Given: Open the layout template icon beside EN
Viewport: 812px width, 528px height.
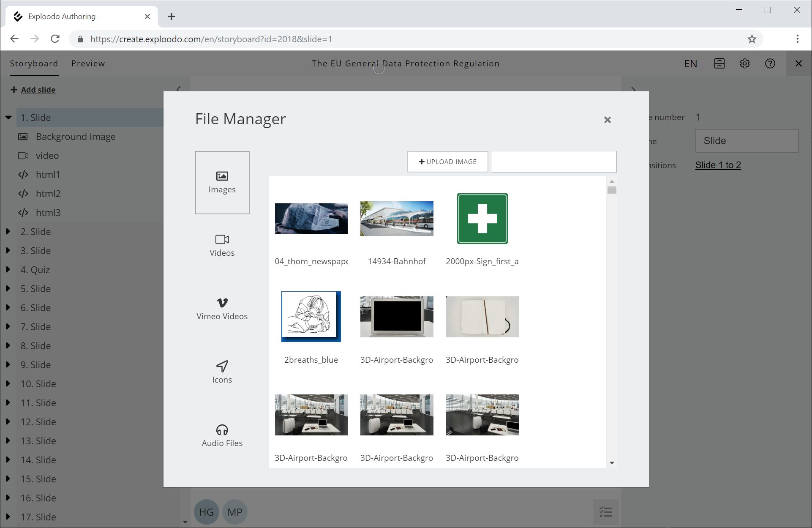Looking at the screenshot, I should 719,63.
